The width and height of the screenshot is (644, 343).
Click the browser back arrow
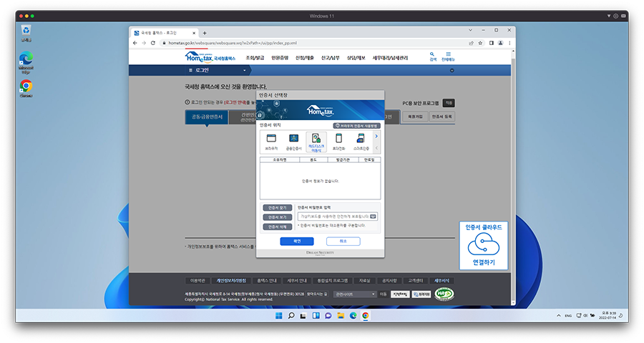pos(135,43)
